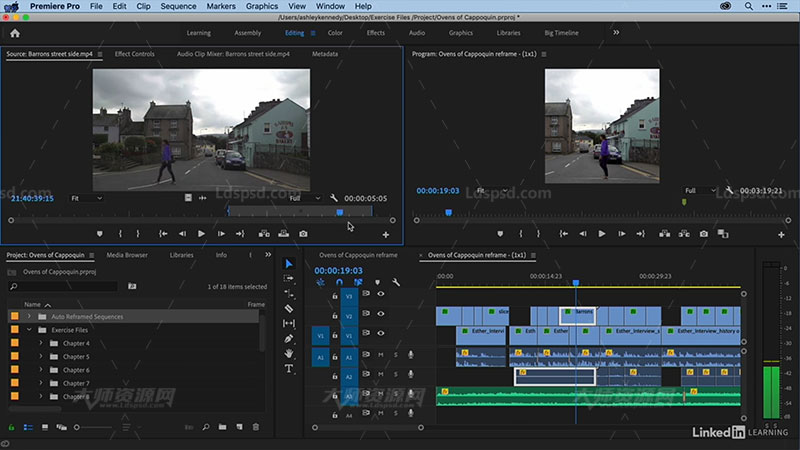This screenshot has width=800, height=450.
Task: Toggle V1 track output eye
Action: tap(381, 333)
